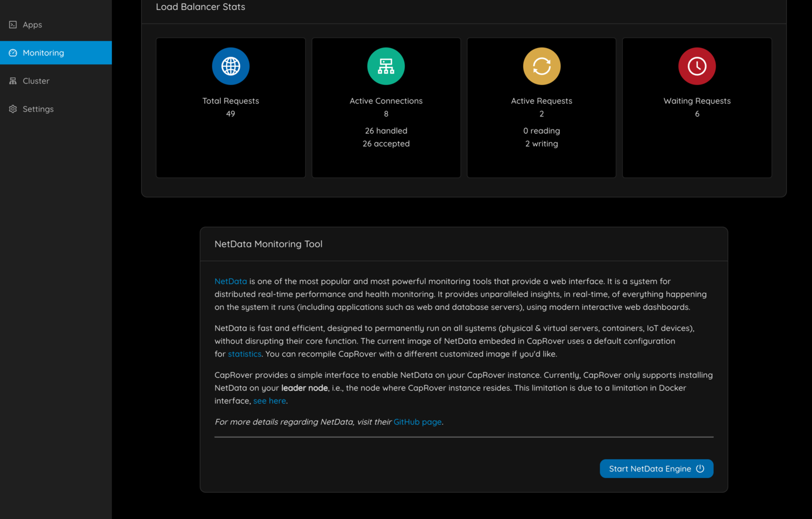Click the Load Balancer Stats heading
This screenshot has width=812, height=519.
click(200, 7)
